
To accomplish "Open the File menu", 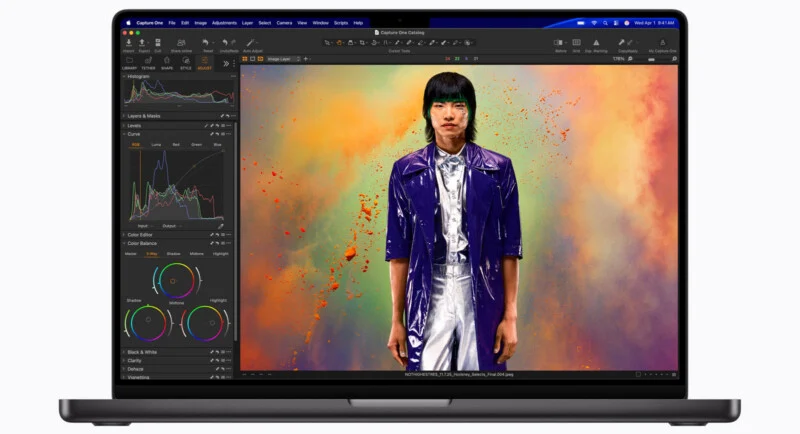I will (172, 23).
